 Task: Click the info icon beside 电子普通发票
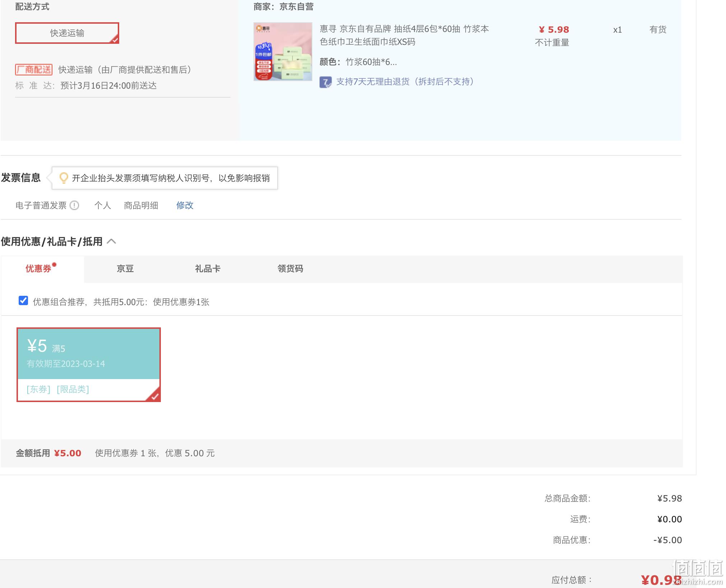(x=74, y=205)
